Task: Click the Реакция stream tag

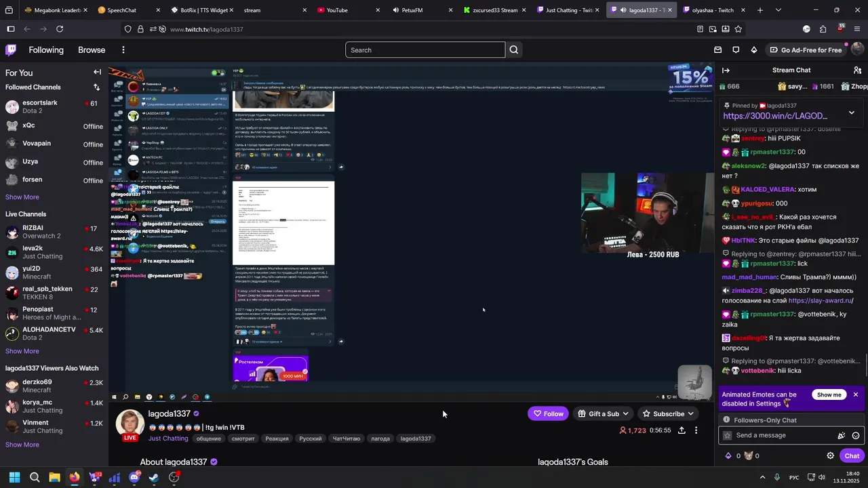Action: pyautogui.click(x=277, y=439)
